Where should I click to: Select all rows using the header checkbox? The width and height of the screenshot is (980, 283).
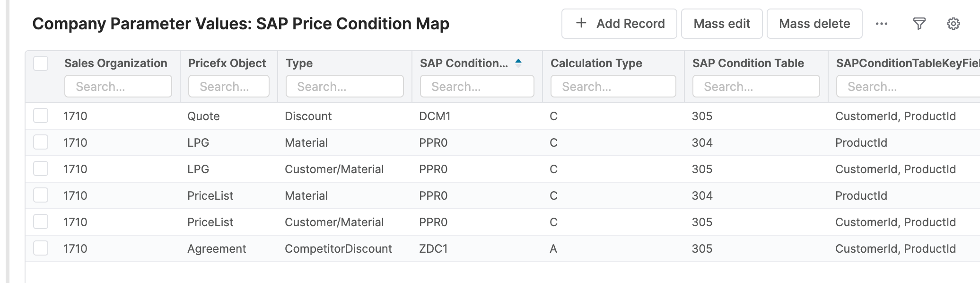click(x=41, y=63)
